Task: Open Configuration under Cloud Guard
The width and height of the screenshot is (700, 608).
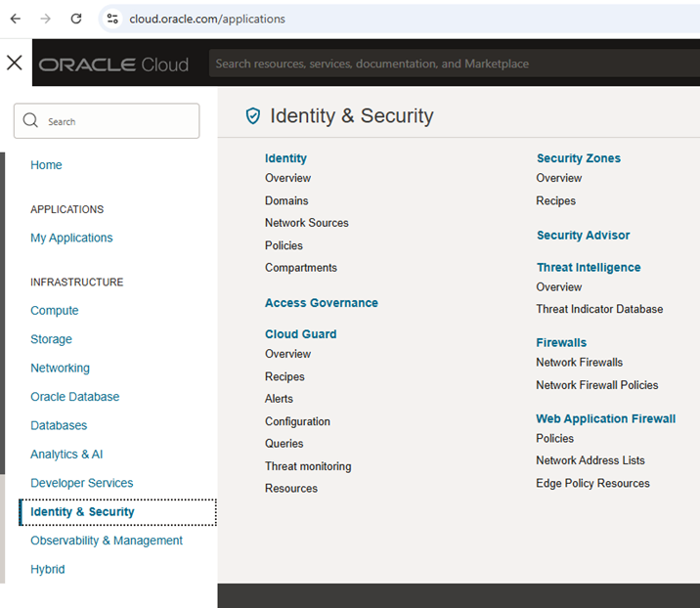Action: (297, 421)
